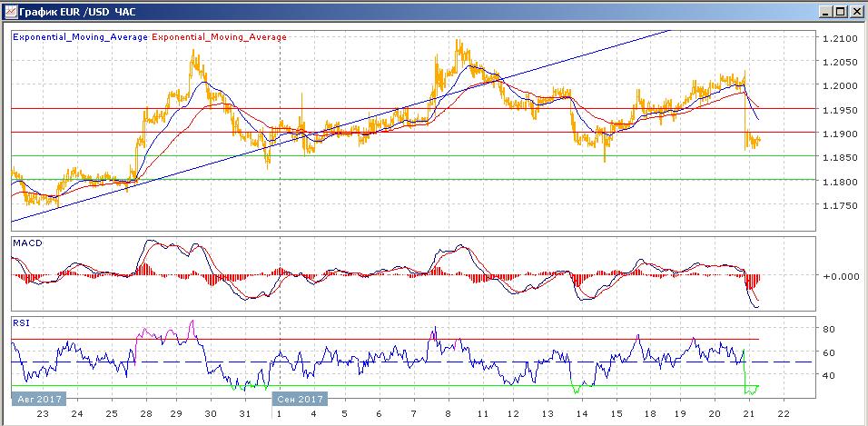Image resolution: width=868 pixels, height=426 pixels.
Task: Select the red Exponential_Moving_Average legend label
Action: tap(219, 37)
